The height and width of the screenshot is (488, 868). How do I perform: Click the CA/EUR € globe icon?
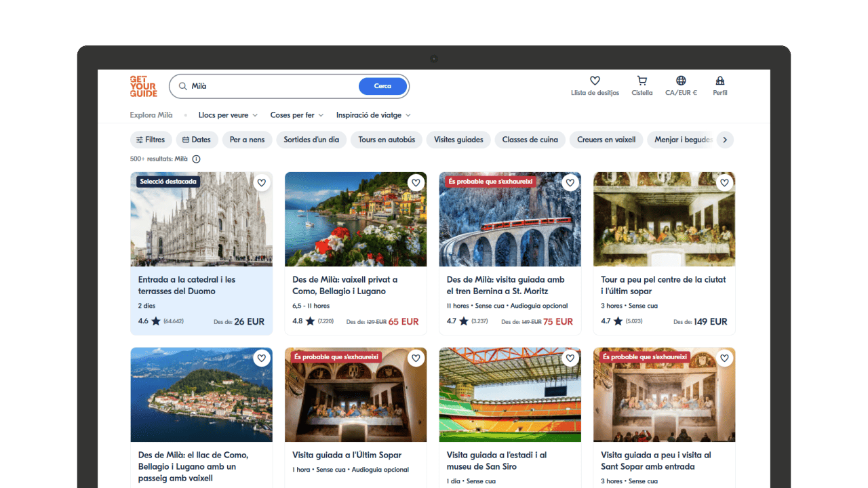point(681,81)
